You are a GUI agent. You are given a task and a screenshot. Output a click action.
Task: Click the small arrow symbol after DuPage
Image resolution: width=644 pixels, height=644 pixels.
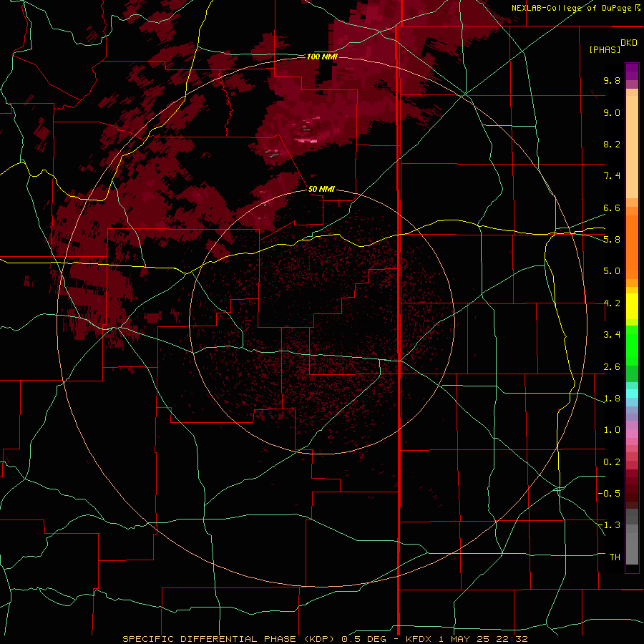638,7
